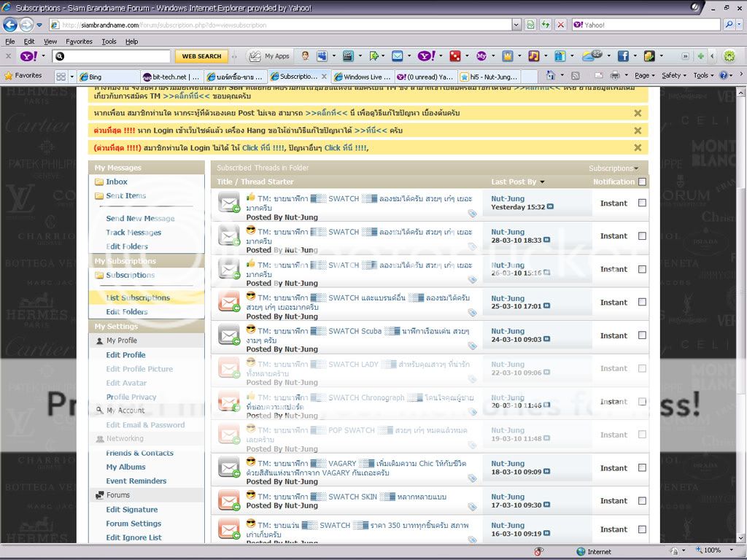Toggle the select-all checkbox next to Notification
Viewport: 747px width, 560px height.
click(642, 182)
